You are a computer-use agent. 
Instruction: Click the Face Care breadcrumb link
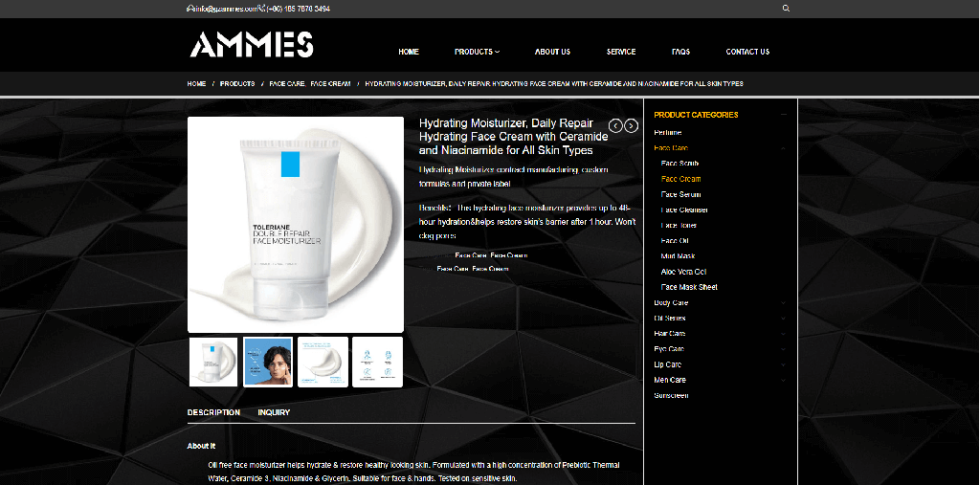(287, 84)
